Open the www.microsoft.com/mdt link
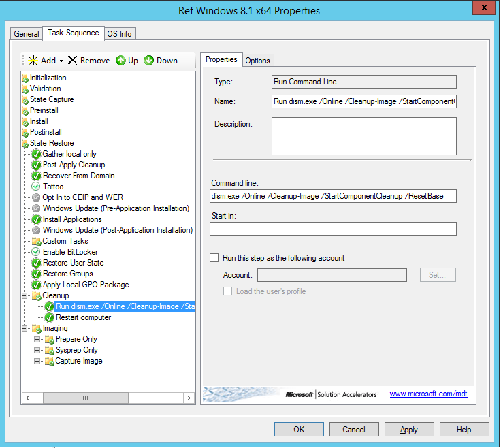Screen dimensions: 501x448 click(428, 394)
